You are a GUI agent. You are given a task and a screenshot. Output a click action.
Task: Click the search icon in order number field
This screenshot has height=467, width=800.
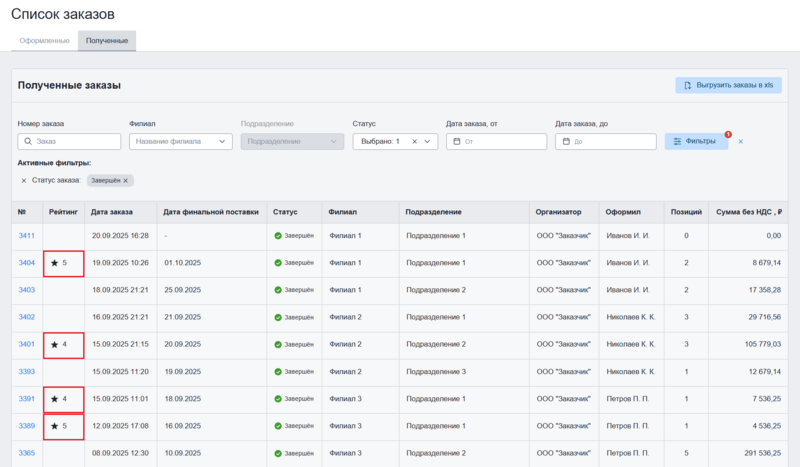(x=28, y=142)
